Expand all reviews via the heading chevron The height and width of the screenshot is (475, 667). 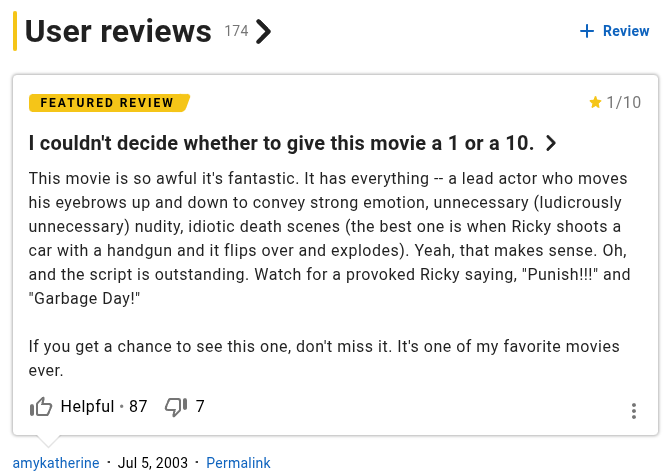pos(263,32)
